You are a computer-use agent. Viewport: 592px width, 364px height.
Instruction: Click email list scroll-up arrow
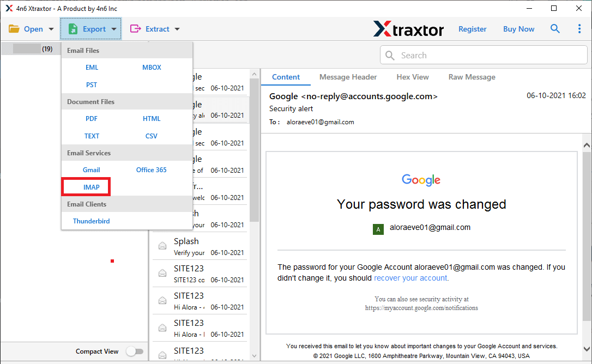[x=254, y=74]
